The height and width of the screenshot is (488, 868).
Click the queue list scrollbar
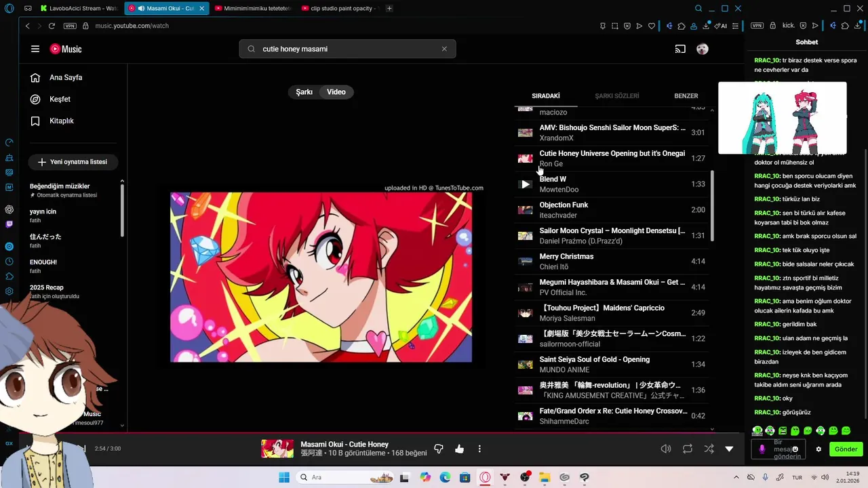[712, 205]
